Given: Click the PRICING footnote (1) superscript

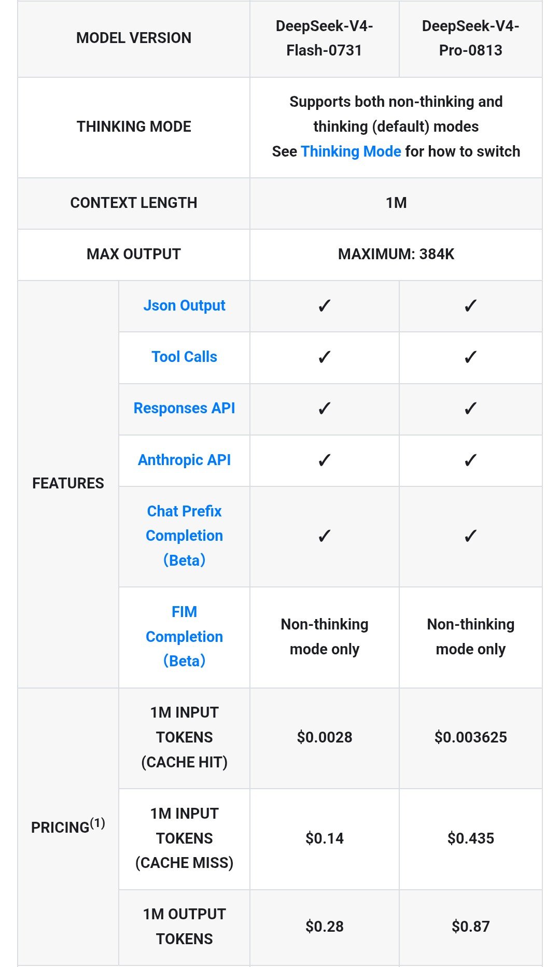Looking at the screenshot, I should point(97,823).
